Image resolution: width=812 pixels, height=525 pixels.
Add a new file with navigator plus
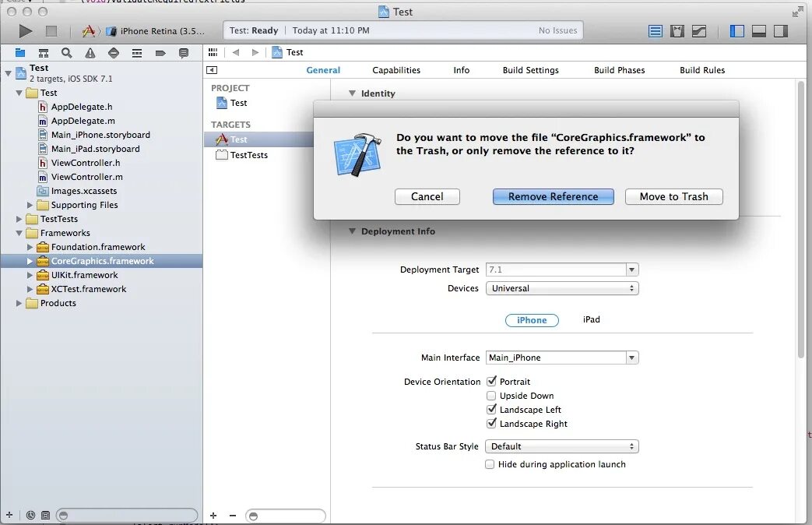[9, 515]
